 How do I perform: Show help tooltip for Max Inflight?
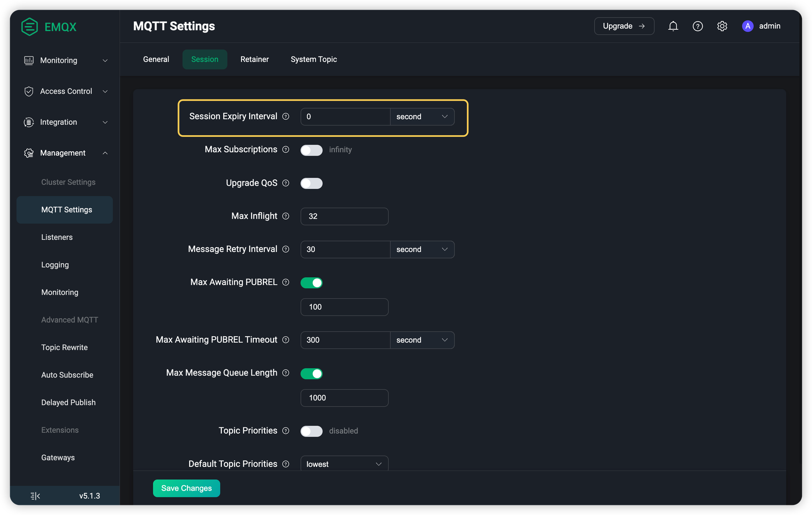(285, 216)
